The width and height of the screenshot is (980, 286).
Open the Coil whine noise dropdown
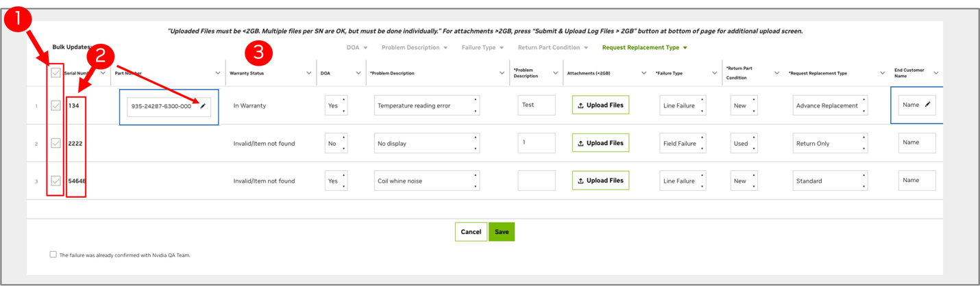pyautogui.click(x=427, y=181)
